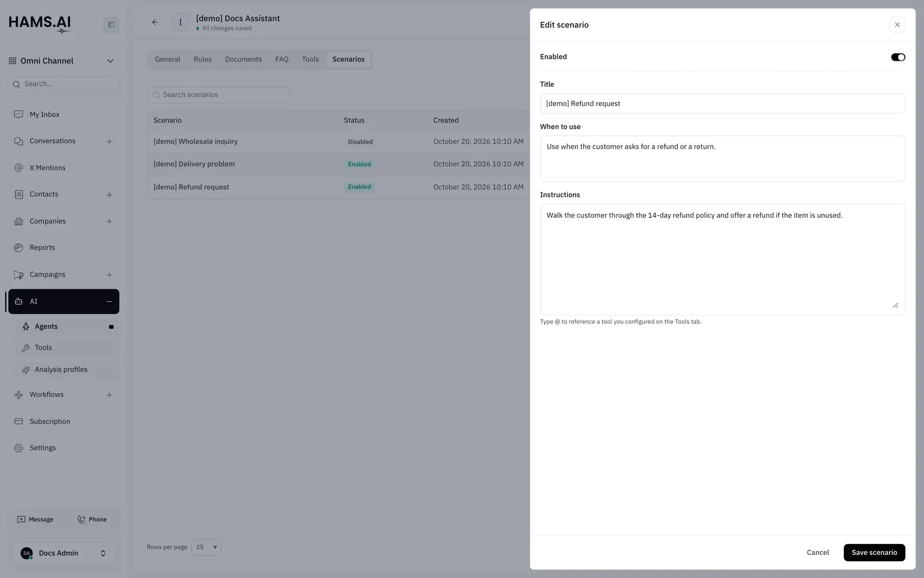Open the Wholesale inquiry scenario row

(338, 142)
